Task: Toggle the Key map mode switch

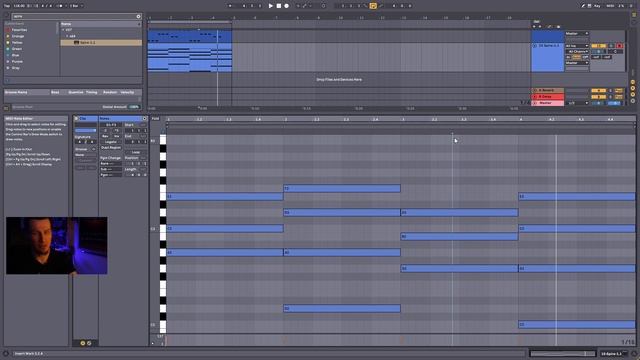Action: point(597,6)
